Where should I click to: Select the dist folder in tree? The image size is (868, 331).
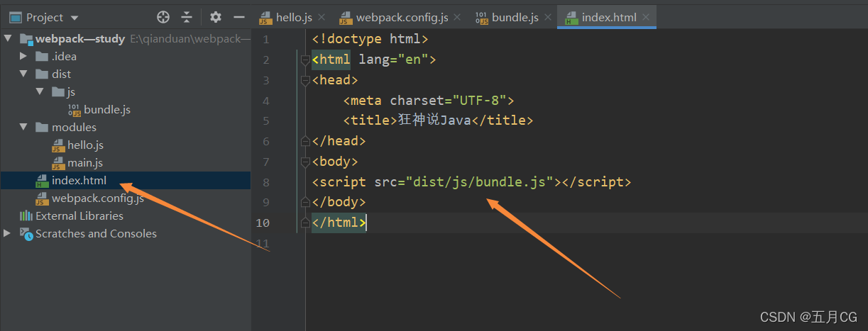pos(61,74)
